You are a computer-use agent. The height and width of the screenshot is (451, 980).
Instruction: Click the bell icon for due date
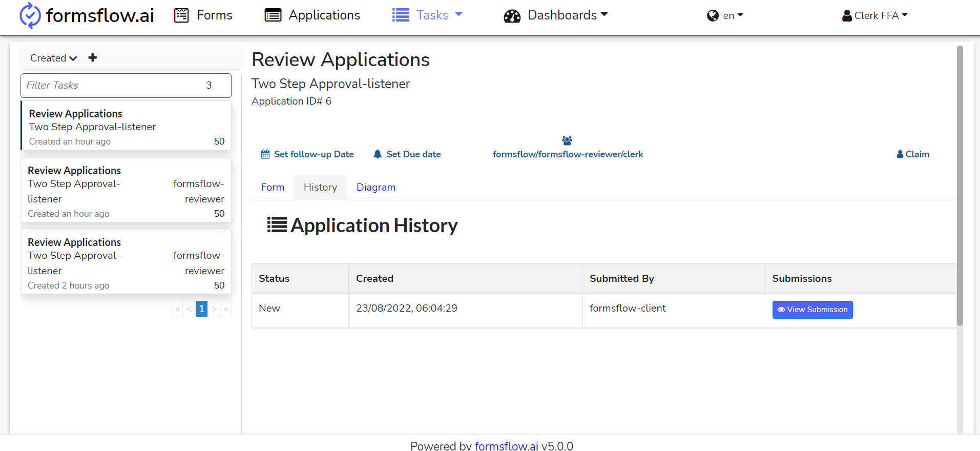coord(378,154)
